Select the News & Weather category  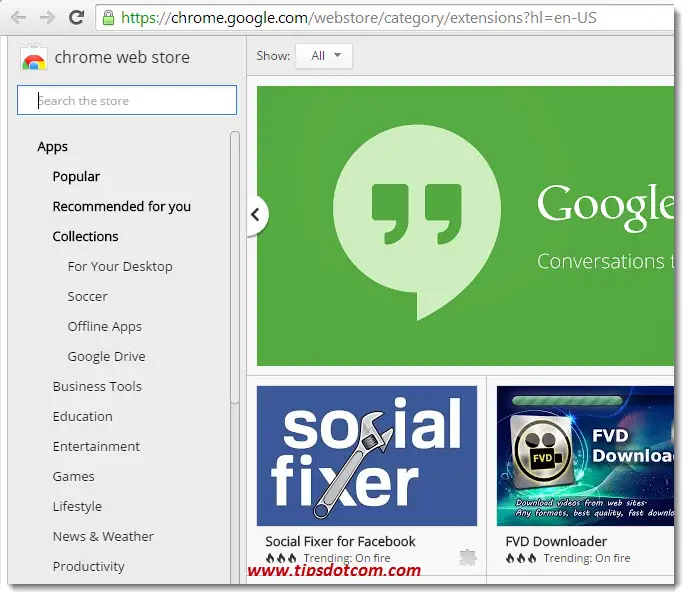click(103, 536)
